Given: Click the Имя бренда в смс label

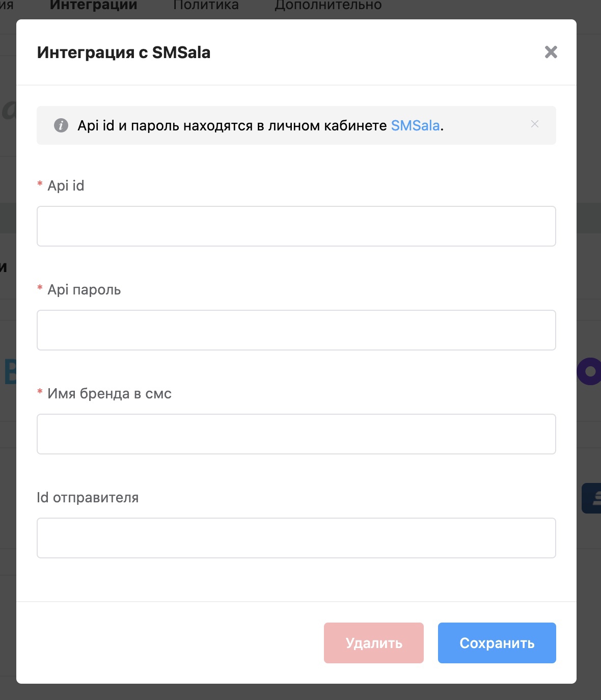Looking at the screenshot, I should click(x=109, y=393).
